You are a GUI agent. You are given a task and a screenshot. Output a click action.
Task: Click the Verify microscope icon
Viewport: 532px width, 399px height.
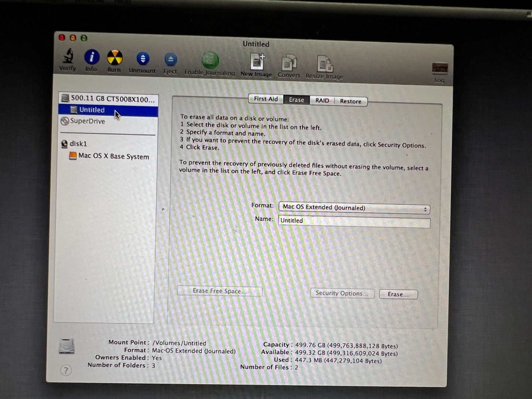(68, 56)
